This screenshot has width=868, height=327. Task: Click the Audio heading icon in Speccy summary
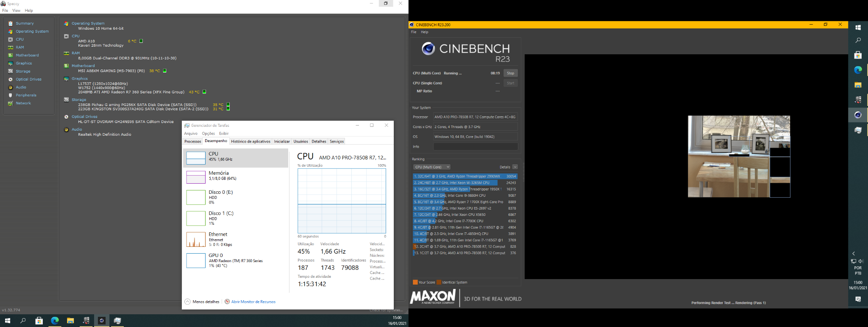tap(66, 129)
